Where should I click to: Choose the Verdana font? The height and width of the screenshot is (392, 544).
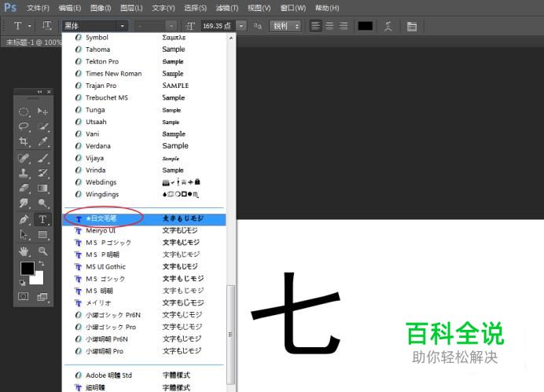tap(144, 146)
